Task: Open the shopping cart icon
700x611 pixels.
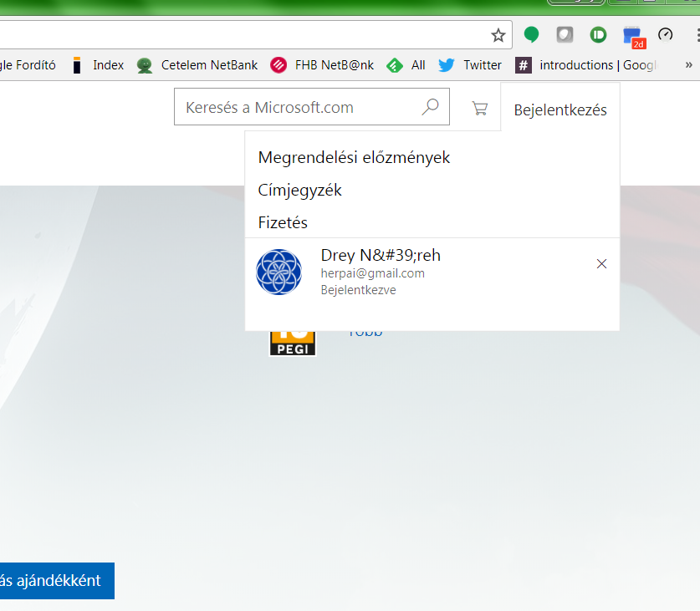Action: pyautogui.click(x=479, y=108)
